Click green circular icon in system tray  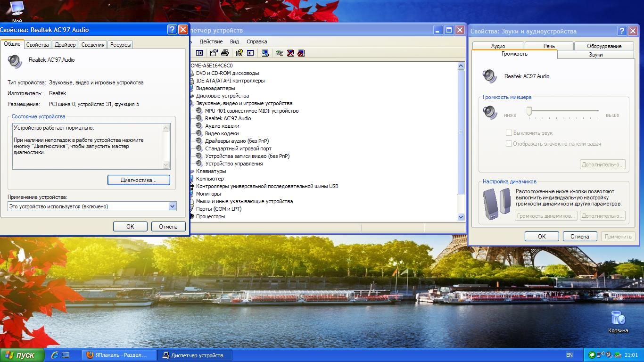click(593, 355)
